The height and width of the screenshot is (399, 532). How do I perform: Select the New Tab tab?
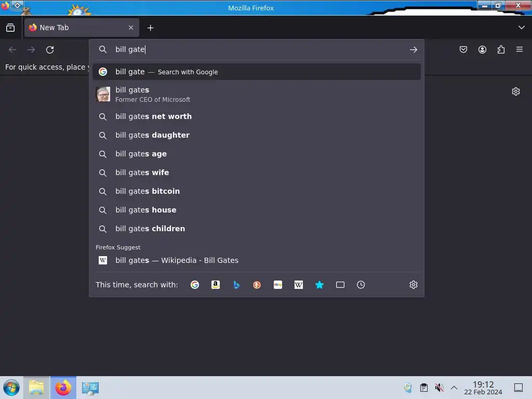click(x=82, y=28)
